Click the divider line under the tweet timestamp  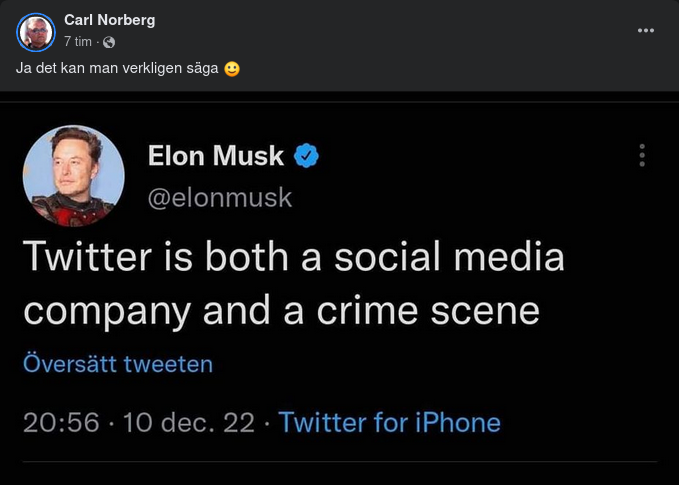coord(340,461)
